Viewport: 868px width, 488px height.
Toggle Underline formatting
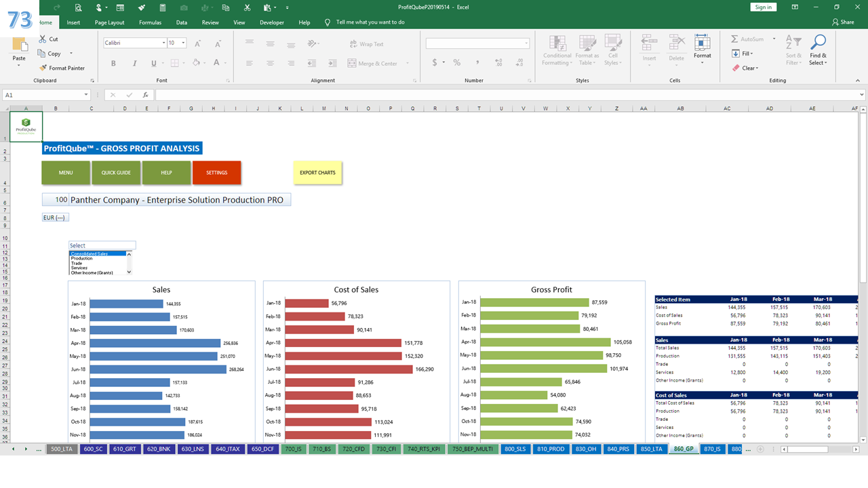[x=153, y=63]
